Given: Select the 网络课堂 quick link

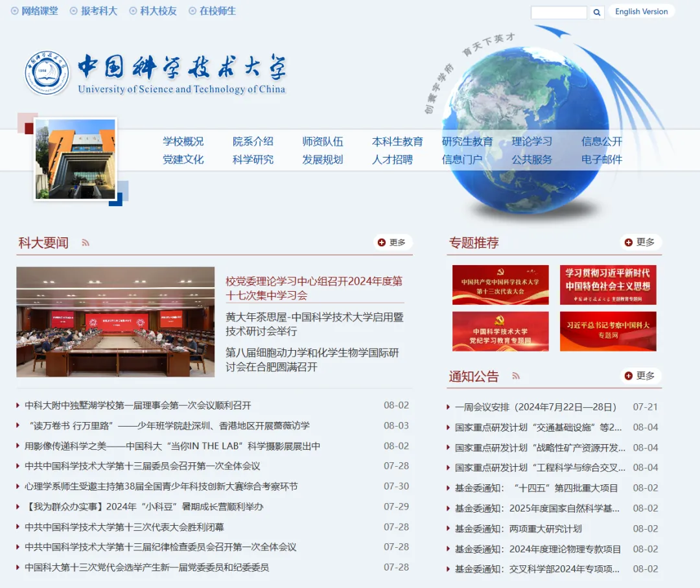Looking at the screenshot, I should [39, 10].
